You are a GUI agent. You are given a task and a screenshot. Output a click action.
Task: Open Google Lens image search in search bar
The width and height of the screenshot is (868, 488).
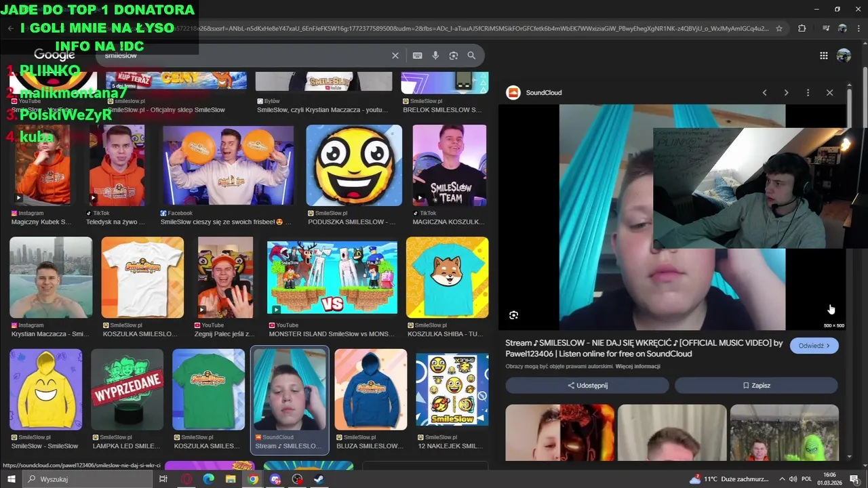point(454,56)
